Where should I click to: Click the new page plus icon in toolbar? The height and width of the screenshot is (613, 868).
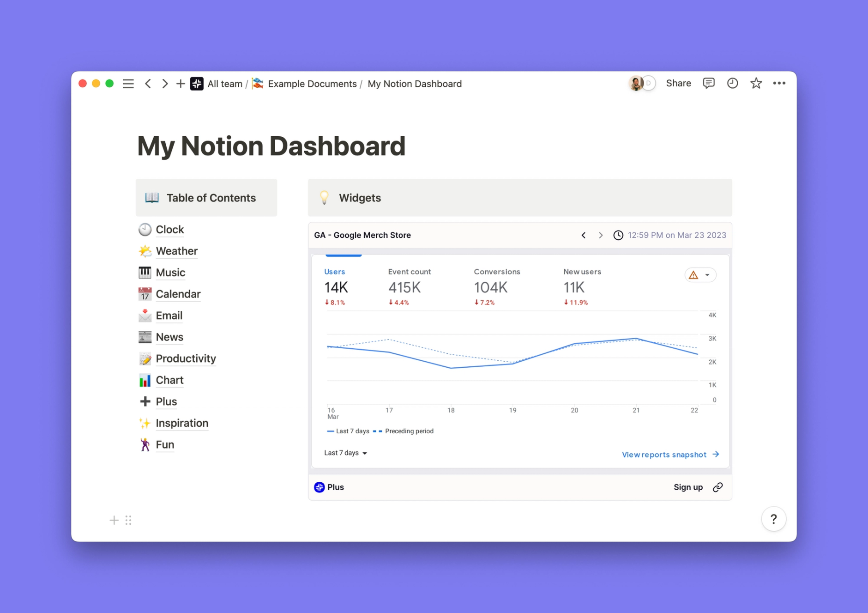(181, 84)
